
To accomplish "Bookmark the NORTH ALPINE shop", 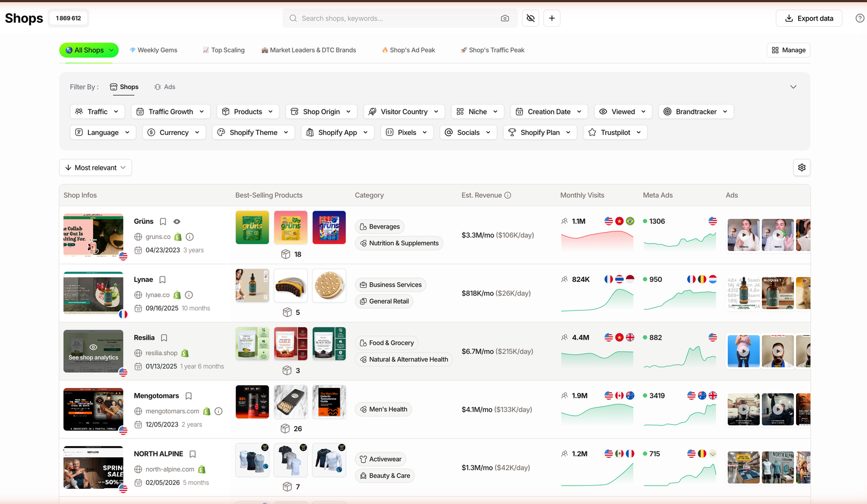I will pyautogui.click(x=193, y=454).
